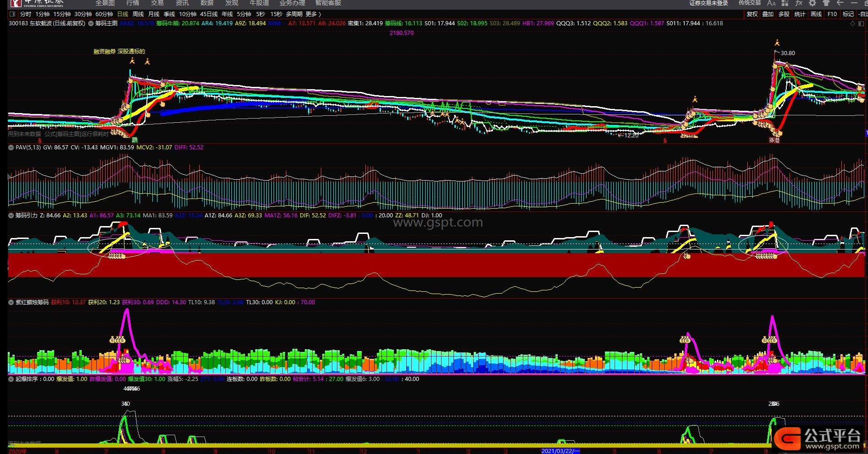Open the 发现 menu
The width and height of the screenshot is (868, 454).
point(232,3)
